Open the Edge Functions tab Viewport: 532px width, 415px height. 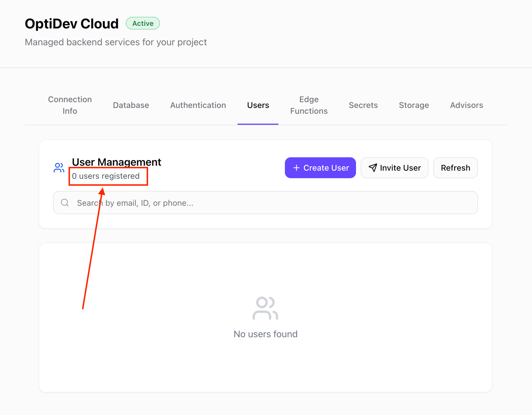pyautogui.click(x=309, y=105)
